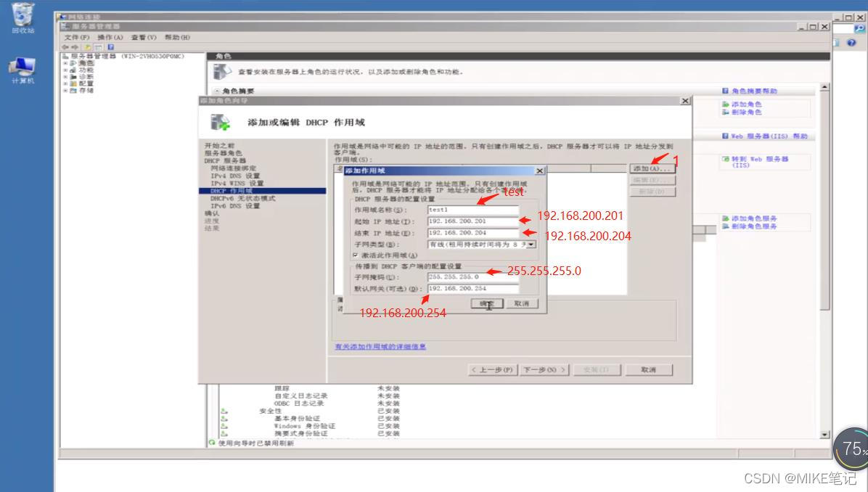Viewport: 868px width, 492px height.
Task: Open the 文件(F) menu
Action: point(76,37)
